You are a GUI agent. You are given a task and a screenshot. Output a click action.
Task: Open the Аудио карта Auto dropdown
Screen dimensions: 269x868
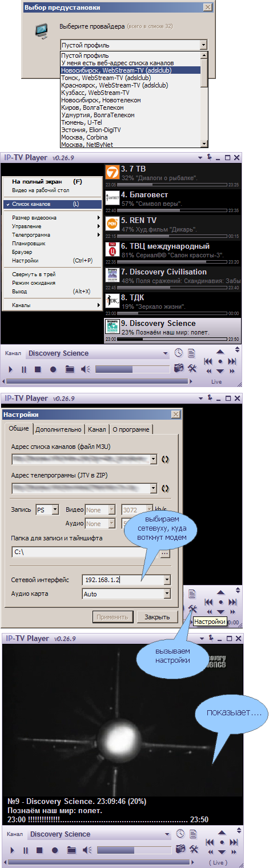click(x=167, y=594)
